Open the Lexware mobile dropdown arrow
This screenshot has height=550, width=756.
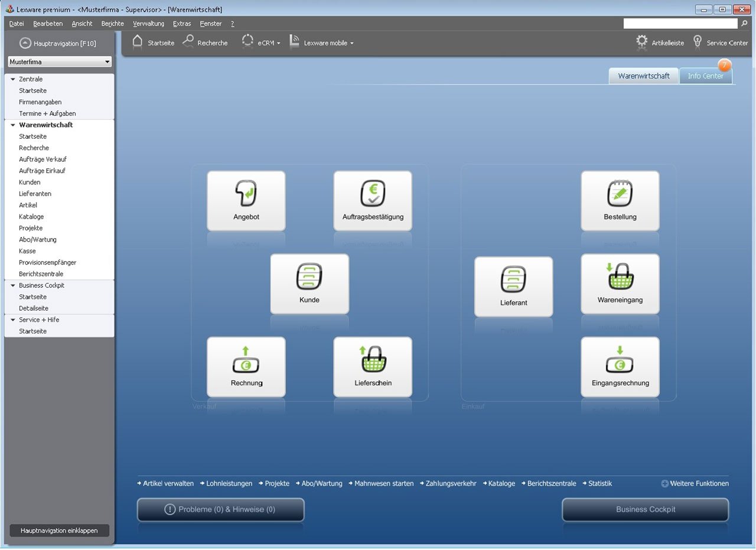coord(351,44)
